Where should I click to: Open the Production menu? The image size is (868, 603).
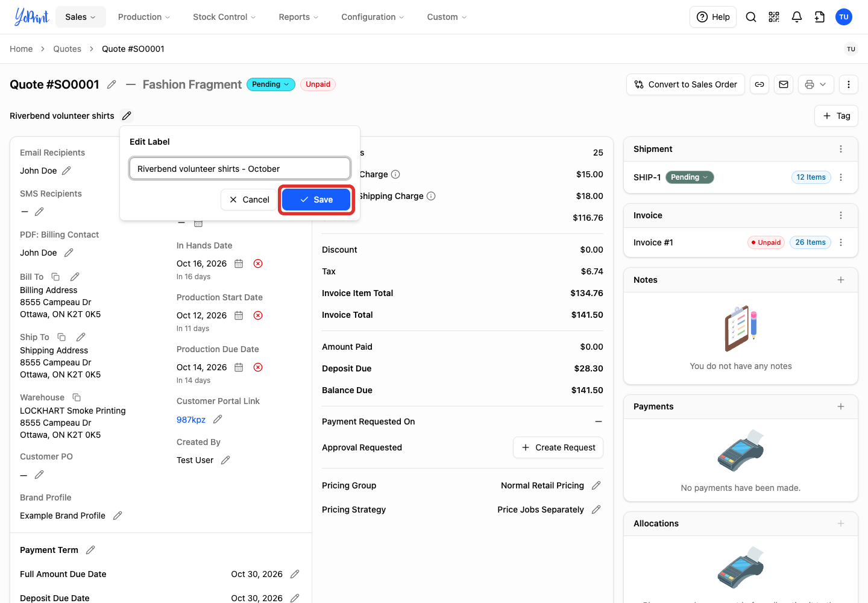coord(144,17)
